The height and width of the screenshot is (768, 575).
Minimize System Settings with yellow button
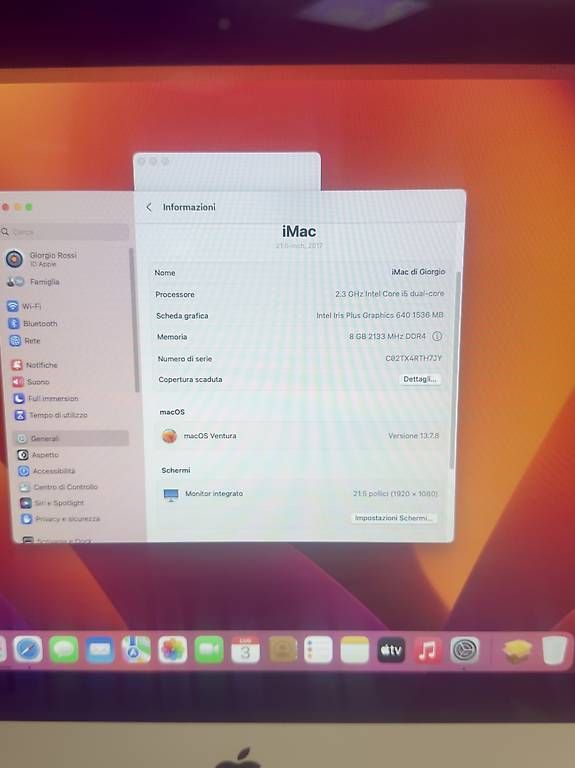18,207
